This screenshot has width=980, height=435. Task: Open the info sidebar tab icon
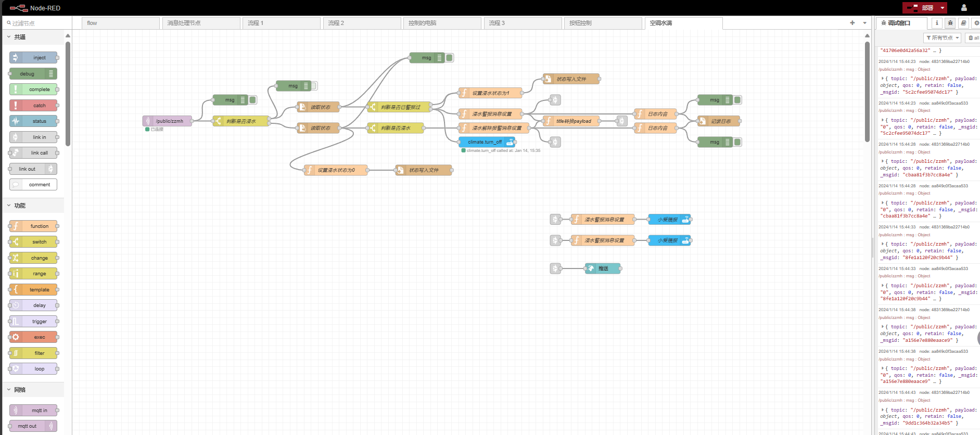pyautogui.click(x=937, y=23)
